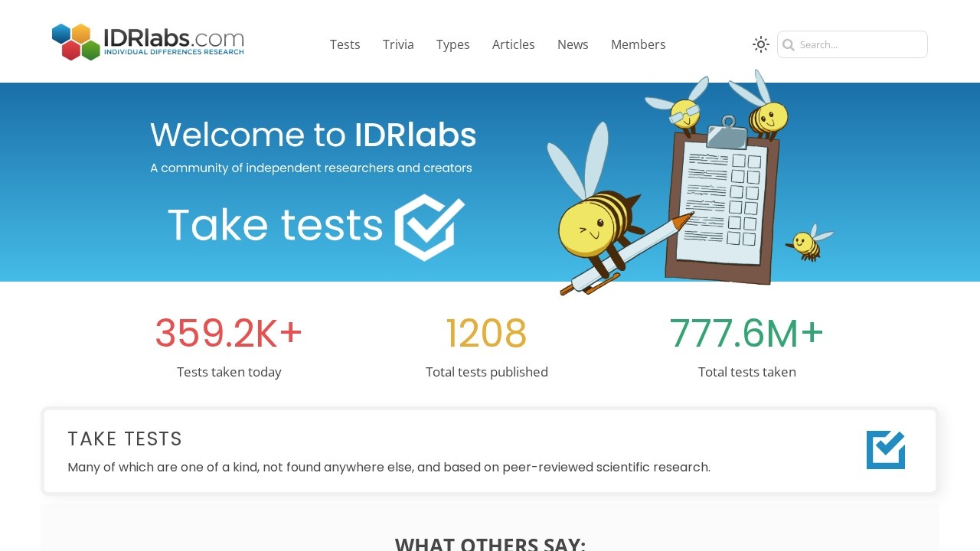Click the "359.2K+" tests taken today figure

[229, 334]
